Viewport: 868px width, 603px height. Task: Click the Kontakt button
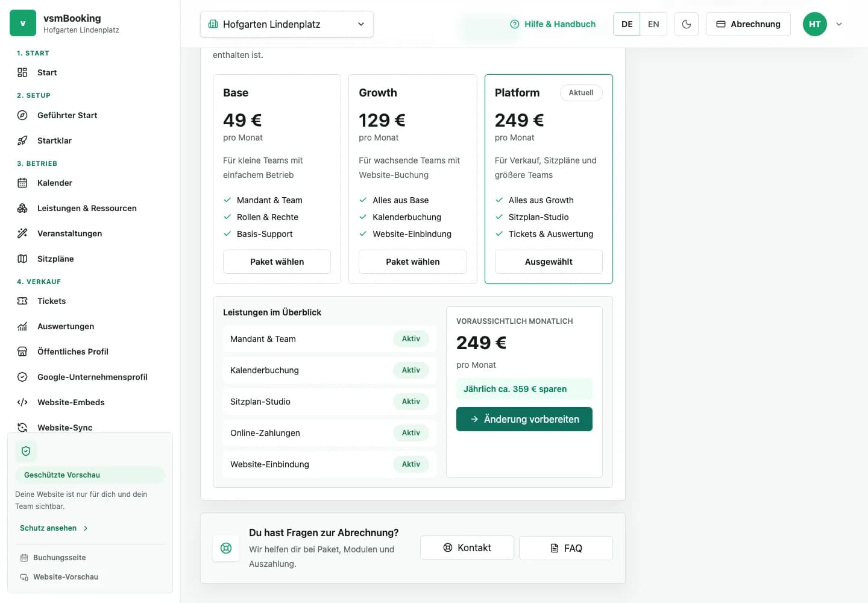click(467, 548)
